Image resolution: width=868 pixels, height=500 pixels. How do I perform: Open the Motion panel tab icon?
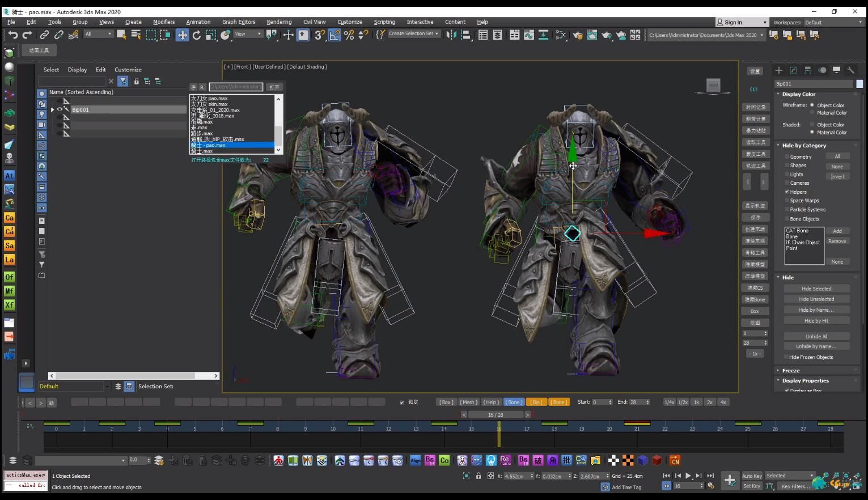coord(822,70)
